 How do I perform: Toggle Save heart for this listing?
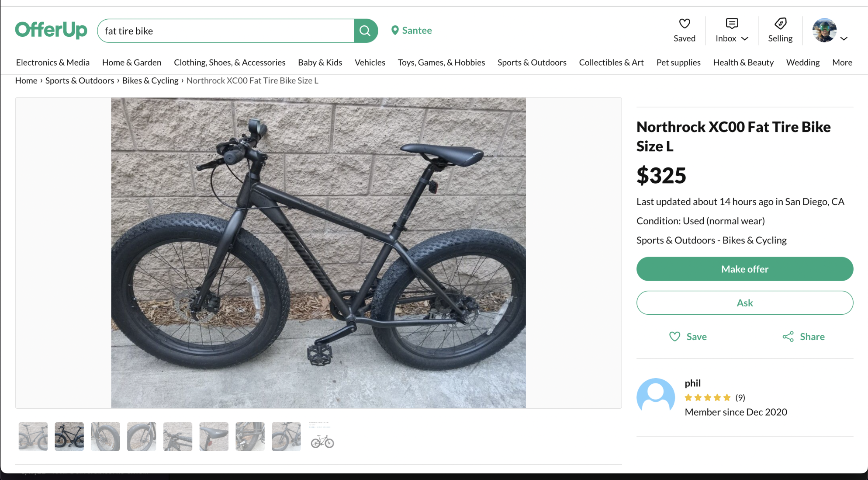pyautogui.click(x=675, y=337)
